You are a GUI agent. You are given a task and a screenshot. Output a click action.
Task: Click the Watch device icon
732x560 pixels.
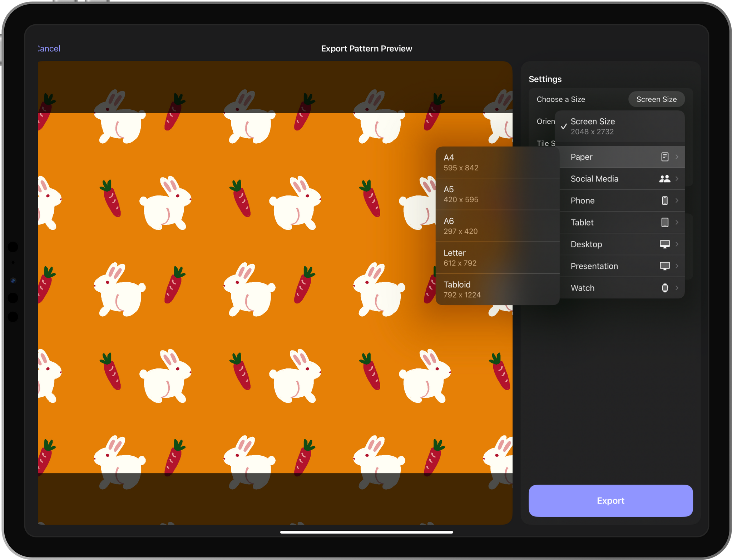click(x=664, y=288)
